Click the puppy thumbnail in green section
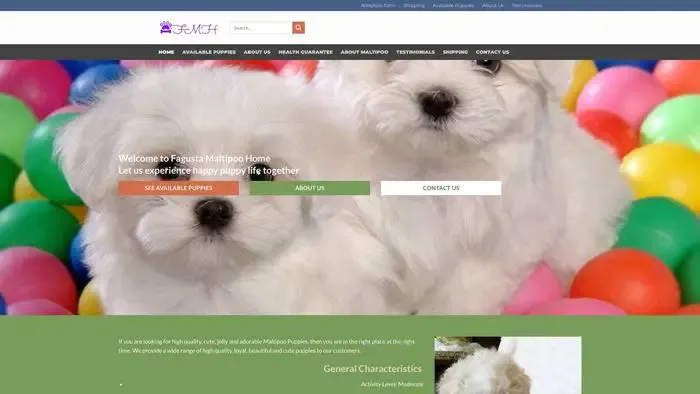This screenshot has width=700, height=394. (x=508, y=365)
